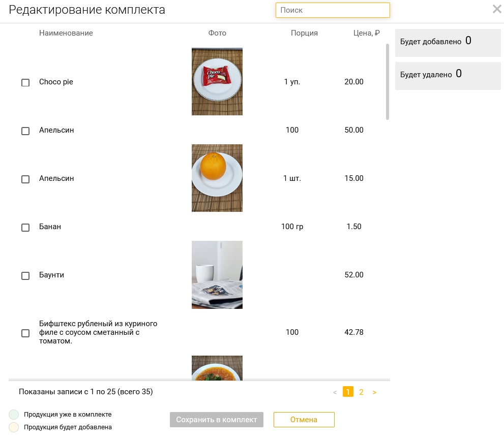Open the orange on plate photo
This screenshot has height=441, width=504.
point(217,178)
